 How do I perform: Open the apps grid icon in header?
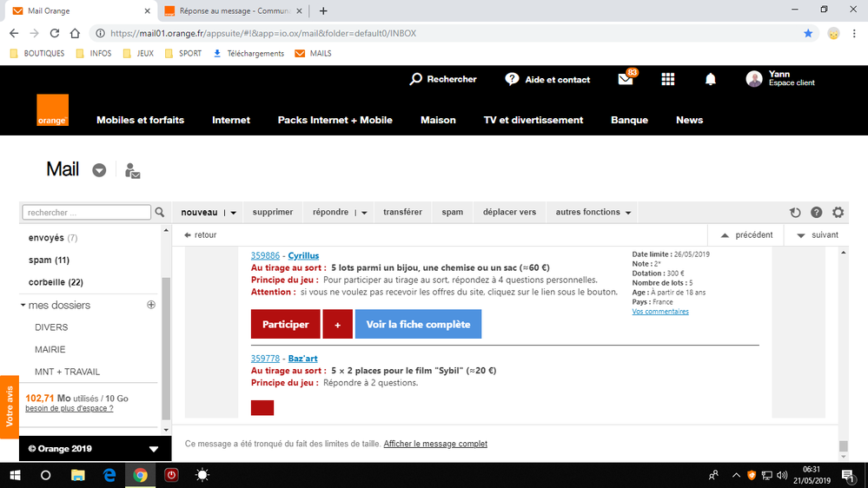coord(667,79)
